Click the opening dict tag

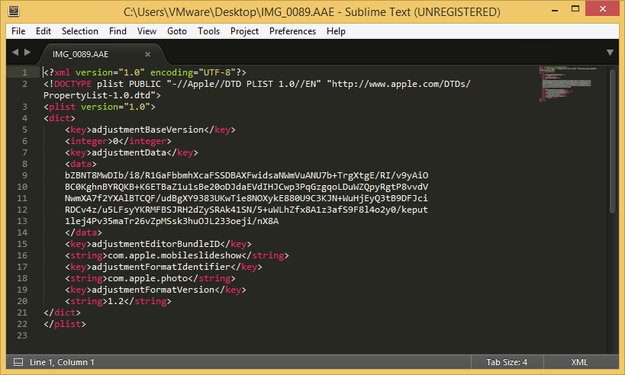pyautogui.click(x=59, y=118)
